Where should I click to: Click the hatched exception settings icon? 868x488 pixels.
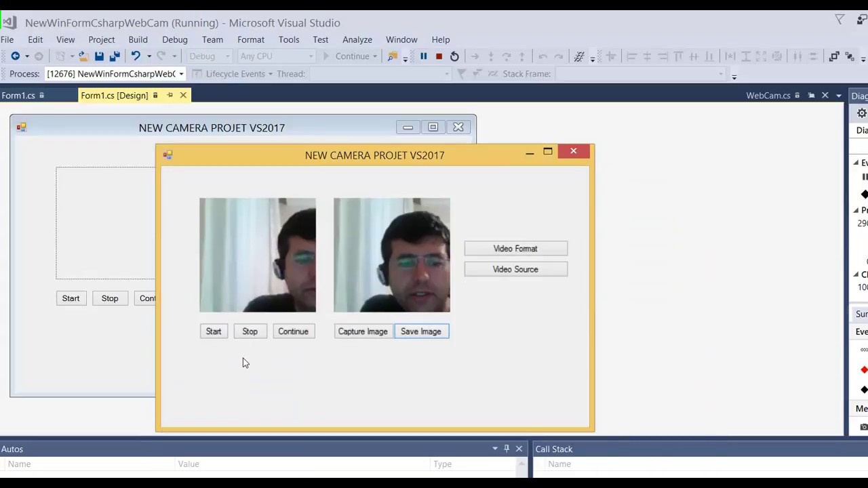click(x=579, y=56)
